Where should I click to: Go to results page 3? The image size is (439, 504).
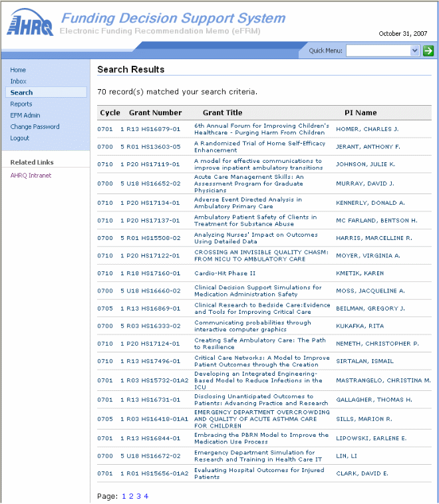138,496
